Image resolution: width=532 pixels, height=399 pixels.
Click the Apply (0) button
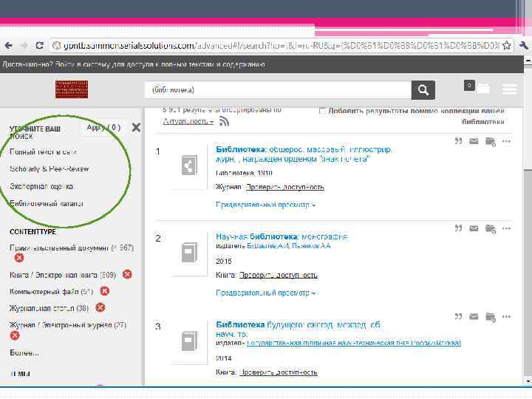tap(103, 128)
